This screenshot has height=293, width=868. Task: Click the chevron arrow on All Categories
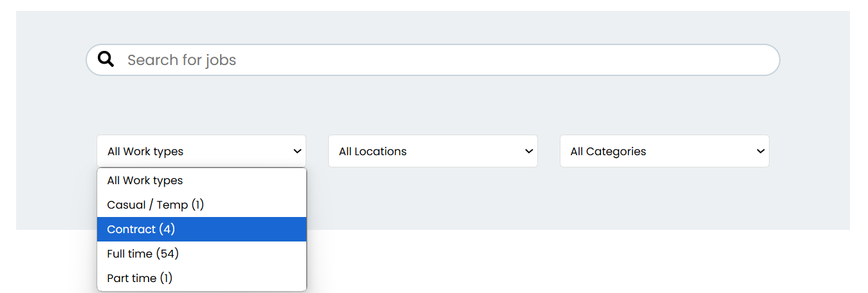coord(761,151)
